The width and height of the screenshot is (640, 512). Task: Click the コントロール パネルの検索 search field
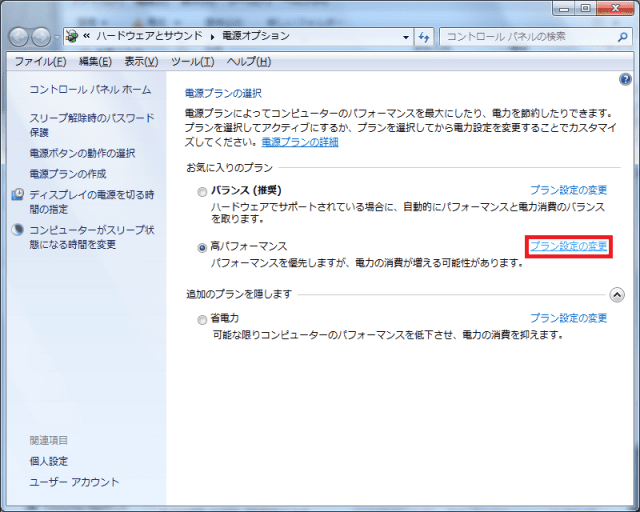click(536, 37)
